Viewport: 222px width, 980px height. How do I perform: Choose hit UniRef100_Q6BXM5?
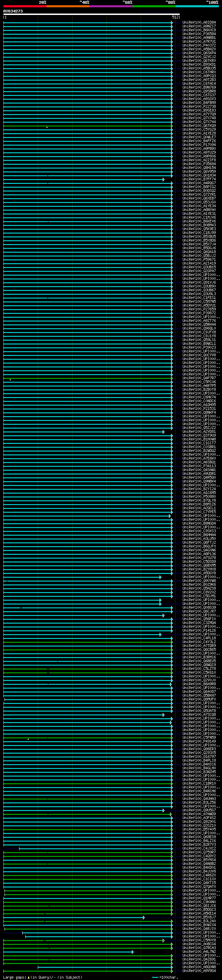pyautogui.click(x=199, y=565)
